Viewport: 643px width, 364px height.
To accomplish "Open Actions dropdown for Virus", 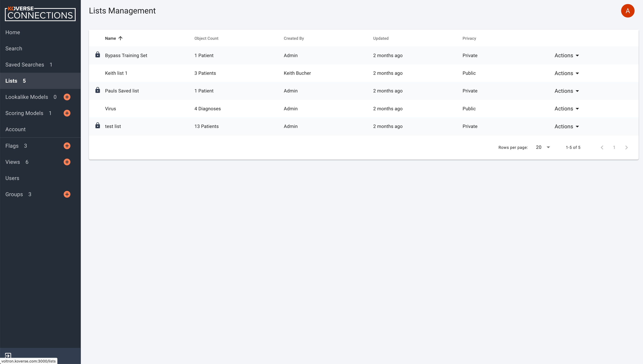I will (x=567, y=109).
